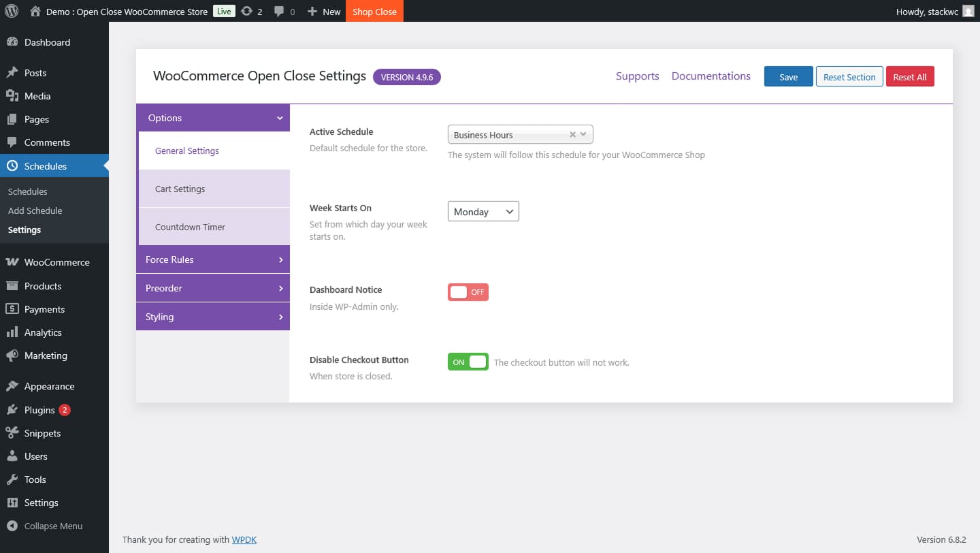Open the comments bubble in admin bar
This screenshot has width=980, height=553.
(279, 12)
